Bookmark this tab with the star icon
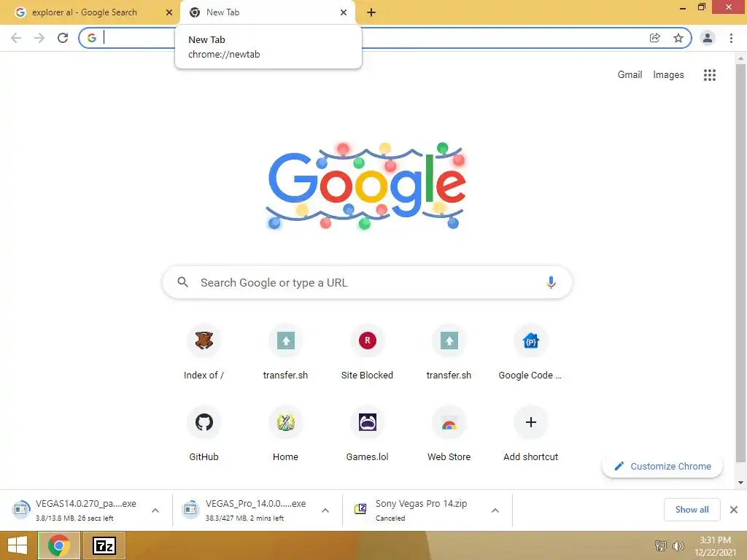Viewport: 747px width, 560px height. (678, 38)
